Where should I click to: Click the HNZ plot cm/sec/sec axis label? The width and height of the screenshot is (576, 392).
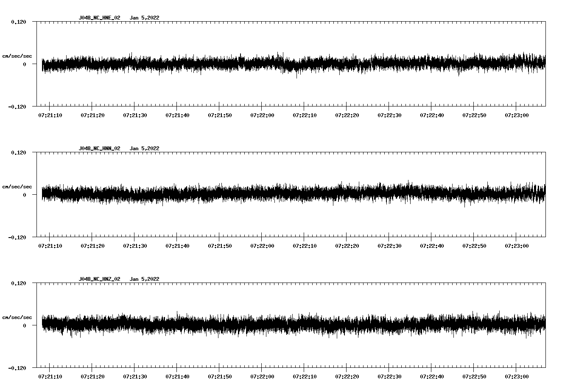tap(17, 317)
